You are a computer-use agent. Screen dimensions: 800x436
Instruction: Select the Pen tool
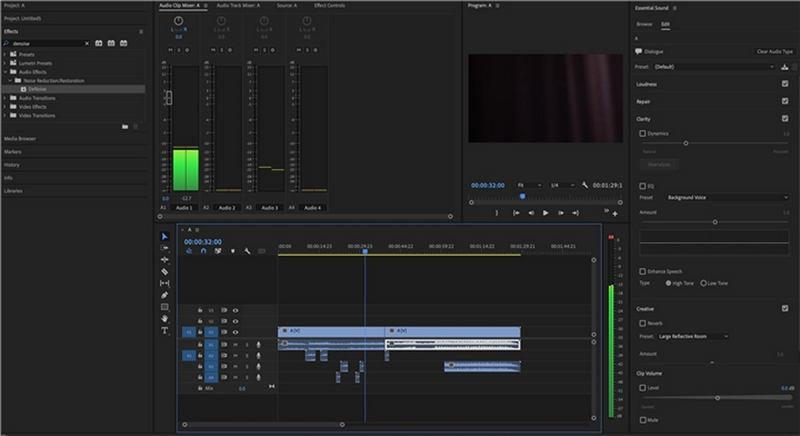(165, 295)
